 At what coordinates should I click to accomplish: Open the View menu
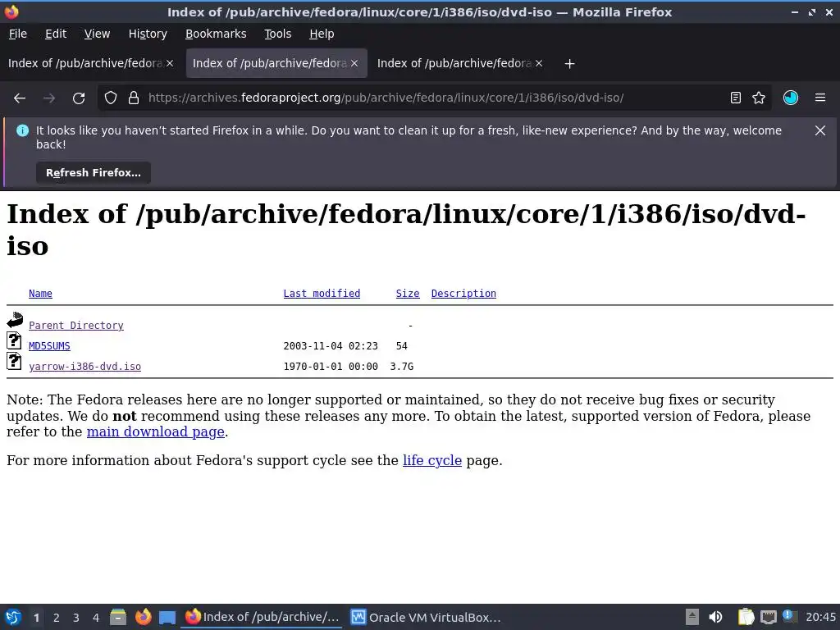97,34
